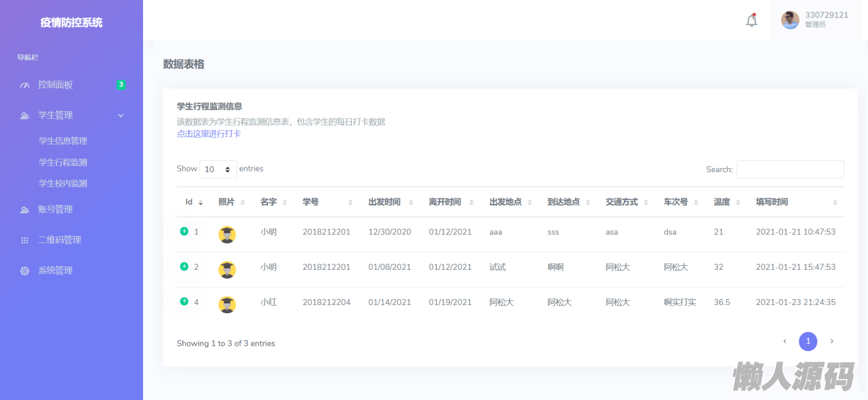Click the Search input field
Viewport: 868px width, 400px height.
click(x=790, y=169)
